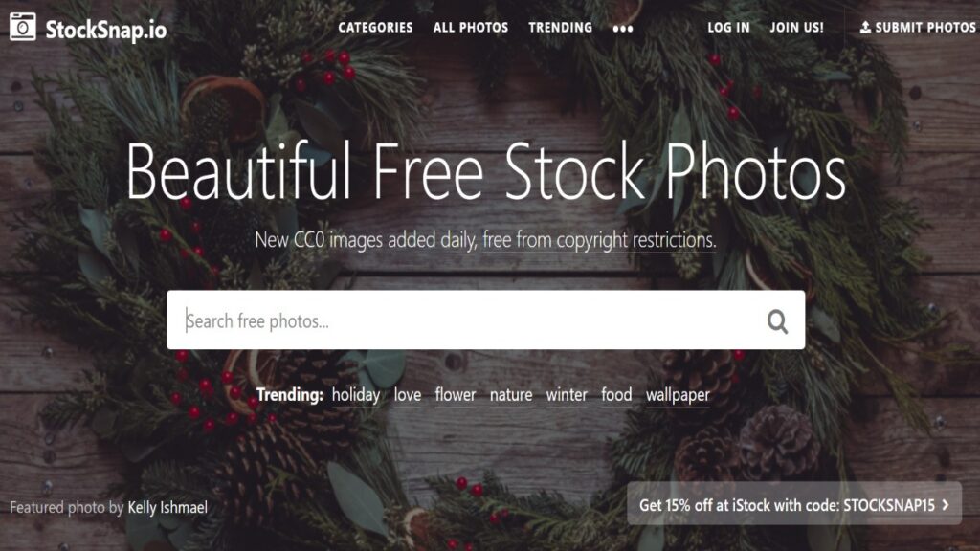
Task: Open the three-dots more menu
Action: pyautogui.click(x=623, y=28)
